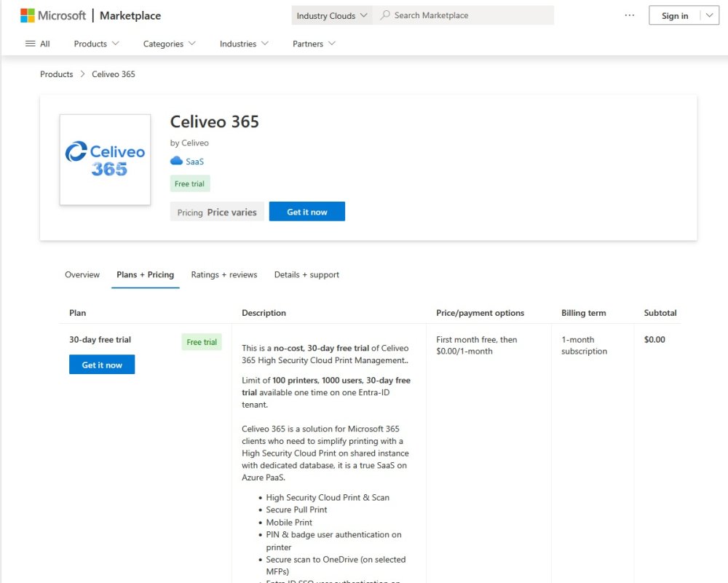Image resolution: width=728 pixels, height=583 pixels.
Task: Click the search magnifier icon
Action: [385, 15]
